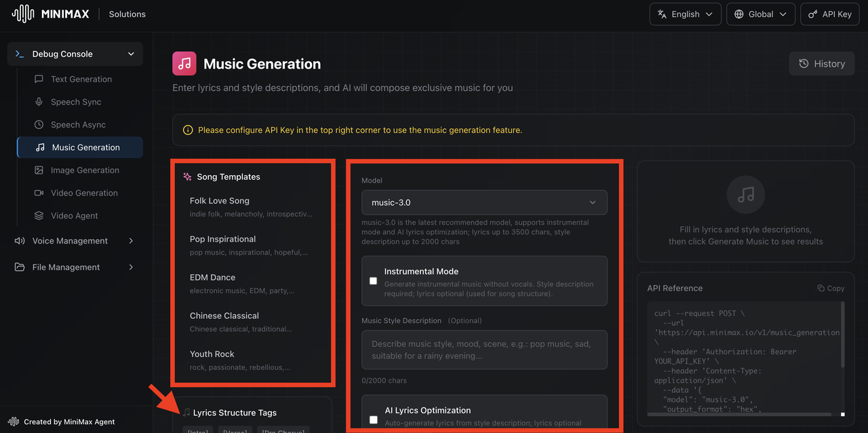Click the Solutions link in header
The height and width of the screenshot is (433, 868).
click(x=127, y=14)
